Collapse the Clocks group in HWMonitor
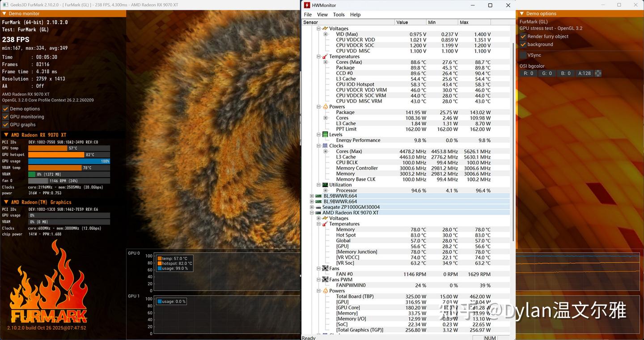The height and width of the screenshot is (340, 644). [x=319, y=146]
